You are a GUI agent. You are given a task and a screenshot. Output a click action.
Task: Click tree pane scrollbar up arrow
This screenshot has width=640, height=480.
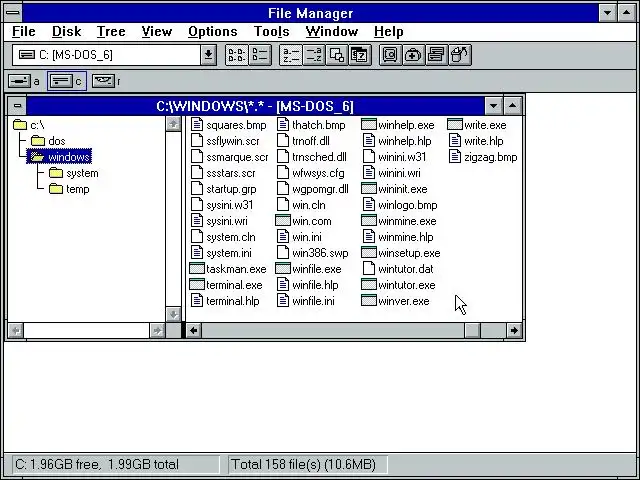(173, 124)
